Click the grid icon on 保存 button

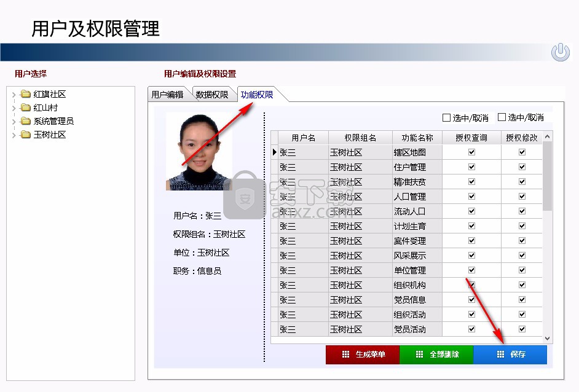(x=500, y=355)
